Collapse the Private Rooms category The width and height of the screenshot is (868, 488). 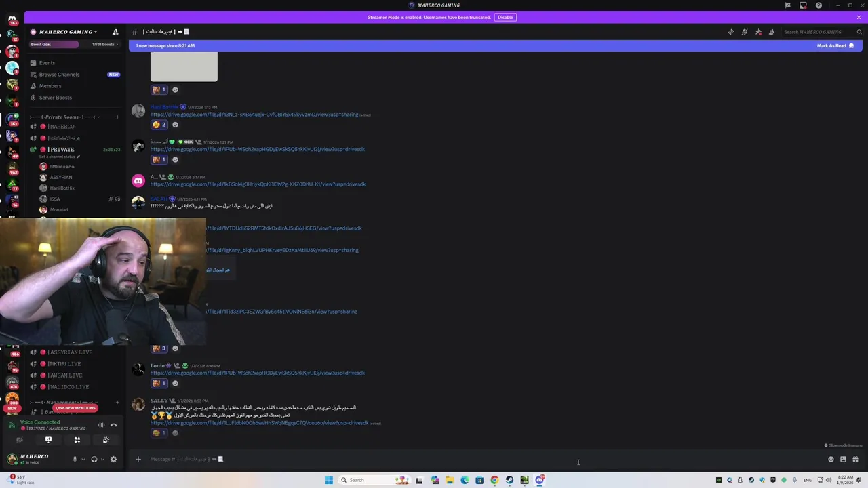pos(64,117)
